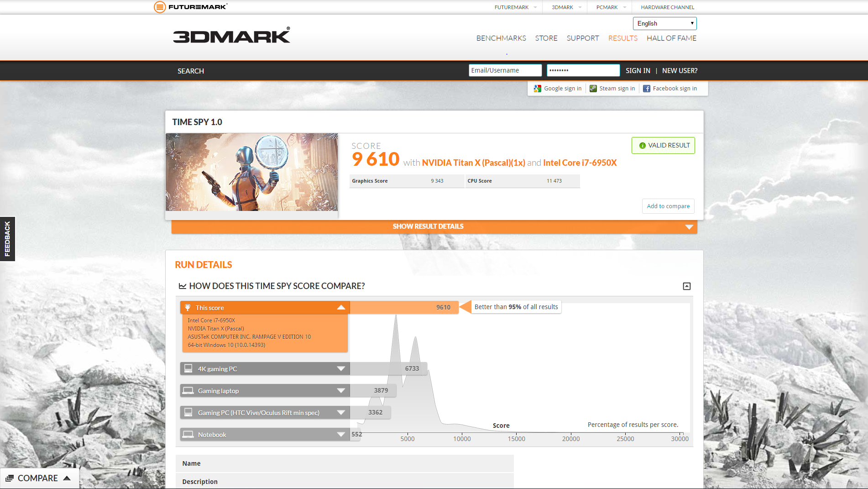Click the Notebook laptop icon
This screenshot has width=868, height=489.
tap(188, 434)
